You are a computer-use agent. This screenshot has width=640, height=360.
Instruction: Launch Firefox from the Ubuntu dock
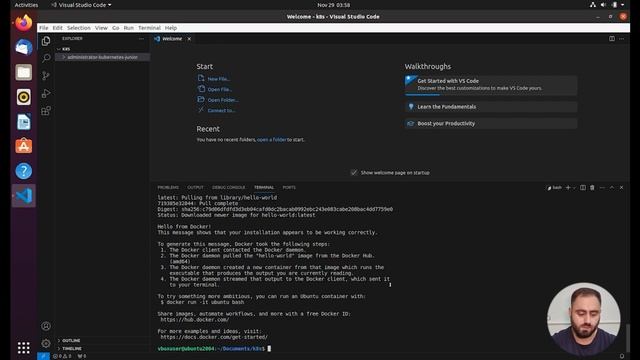point(24,23)
